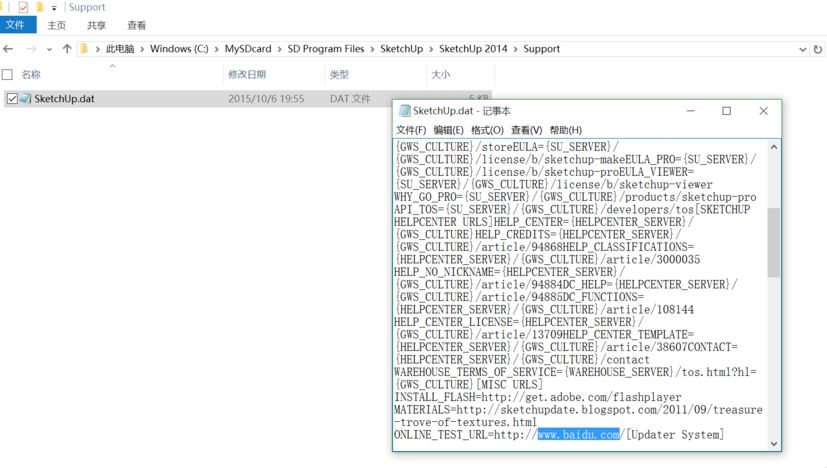Click the new folder icon in title bar
The width and height of the screenshot is (827, 468).
[x=40, y=7]
